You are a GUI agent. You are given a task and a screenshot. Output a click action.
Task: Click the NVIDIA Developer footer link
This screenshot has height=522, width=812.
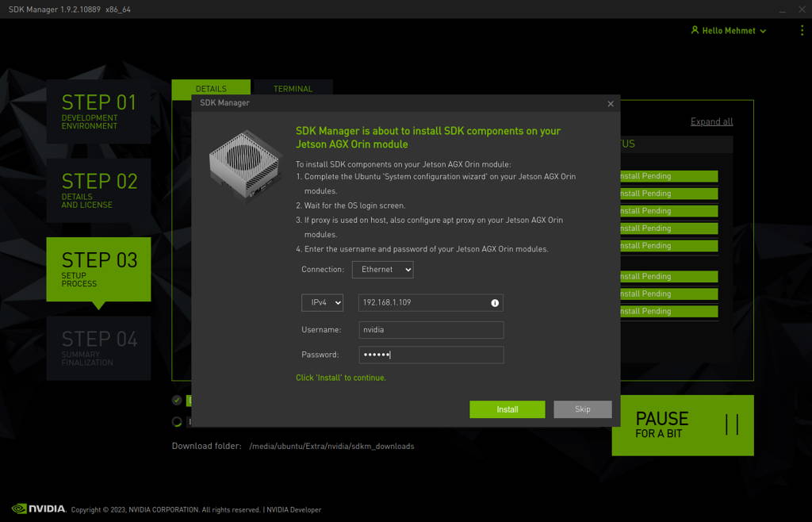point(293,509)
